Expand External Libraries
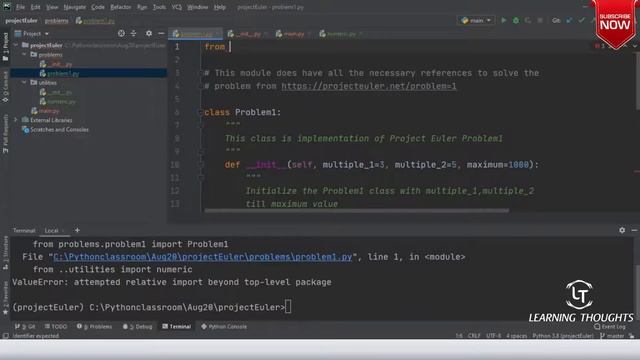 [x=16, y=120]
